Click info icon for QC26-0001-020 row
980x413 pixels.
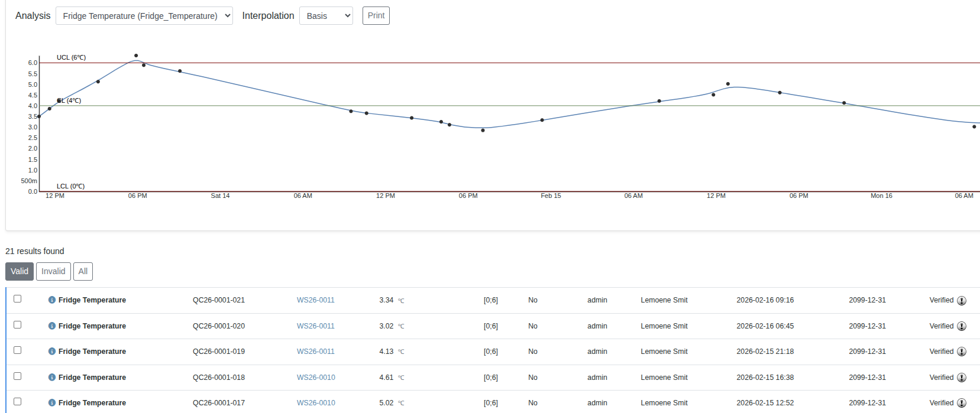tap(52, 326)
